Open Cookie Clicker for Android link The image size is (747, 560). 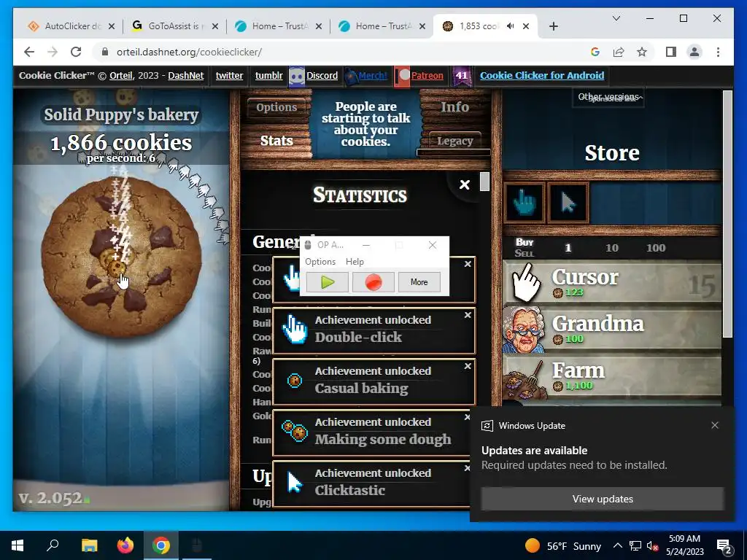[x=542, y=76]
